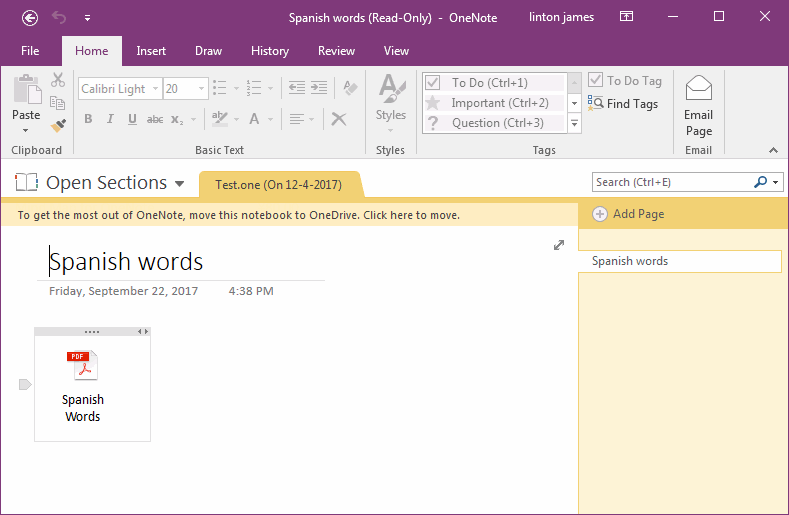
Task: Click the Paste clipboard icon
Action: tap(27, 89)
